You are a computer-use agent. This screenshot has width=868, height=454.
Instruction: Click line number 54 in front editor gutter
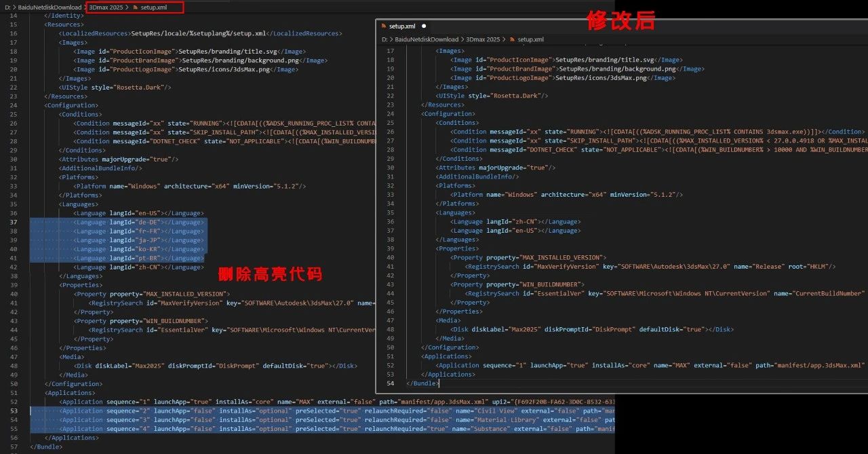pyautogui.click(x=389, y=383)
